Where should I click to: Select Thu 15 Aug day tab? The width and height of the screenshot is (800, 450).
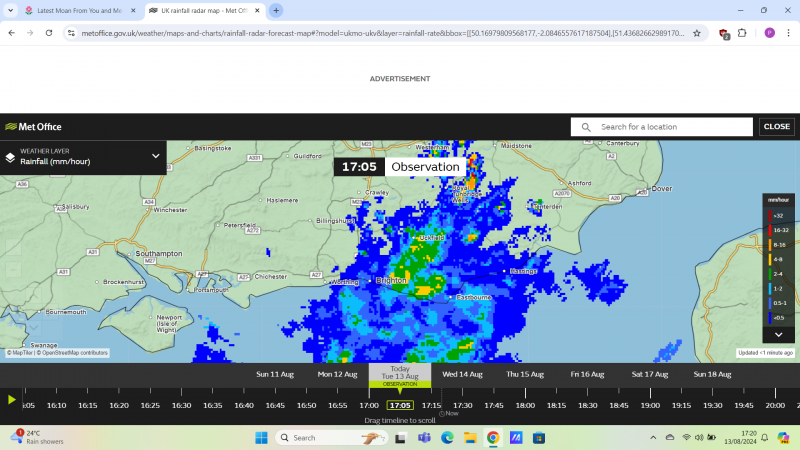click(525, 374)
